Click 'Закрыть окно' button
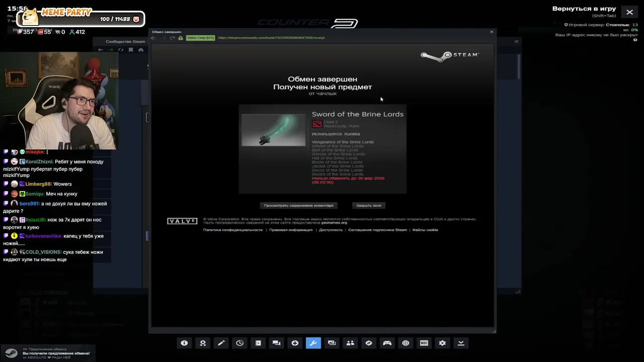This screenshot has width=644, height=362. pos(369,205)
